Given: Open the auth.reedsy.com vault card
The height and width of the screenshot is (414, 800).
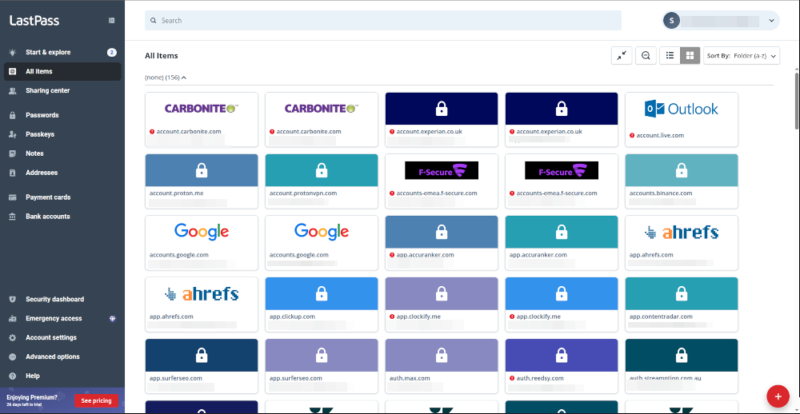Looking at the screenshot, I should [x=561, y=366].
